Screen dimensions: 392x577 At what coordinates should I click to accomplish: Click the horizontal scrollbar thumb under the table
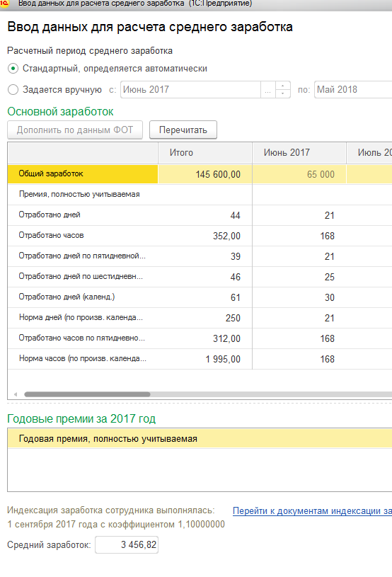(87, 394)
